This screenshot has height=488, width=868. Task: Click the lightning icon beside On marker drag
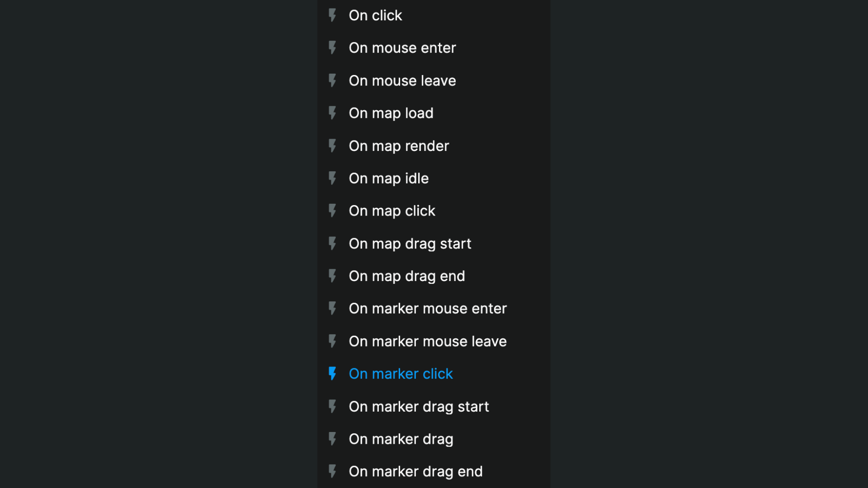pyautogui.click(x=332, y=439)
